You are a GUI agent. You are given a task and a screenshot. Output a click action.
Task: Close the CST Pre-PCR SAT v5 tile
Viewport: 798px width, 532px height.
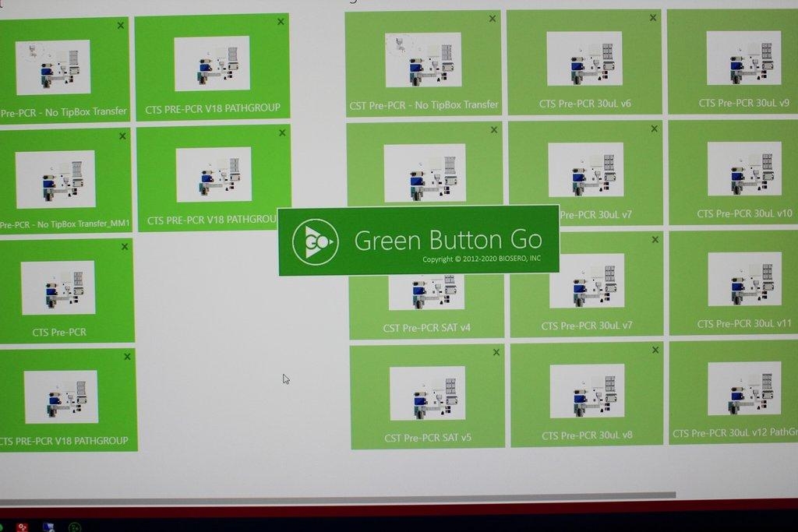pos(496,352)
